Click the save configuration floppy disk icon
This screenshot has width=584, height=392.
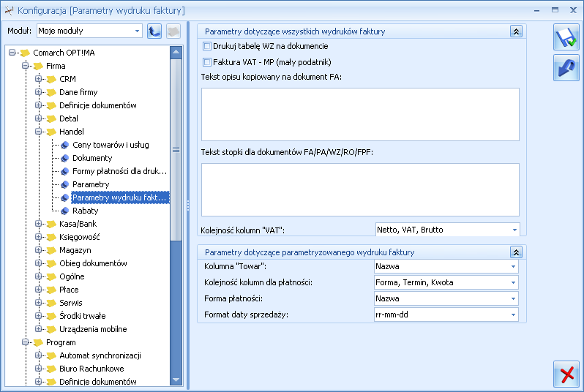pos(566,37)
